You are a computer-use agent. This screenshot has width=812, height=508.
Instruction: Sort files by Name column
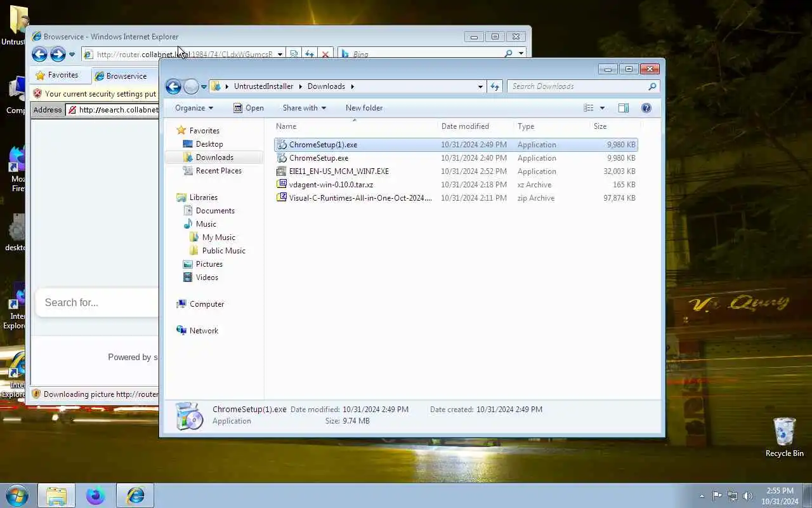(x=355, y=126)
